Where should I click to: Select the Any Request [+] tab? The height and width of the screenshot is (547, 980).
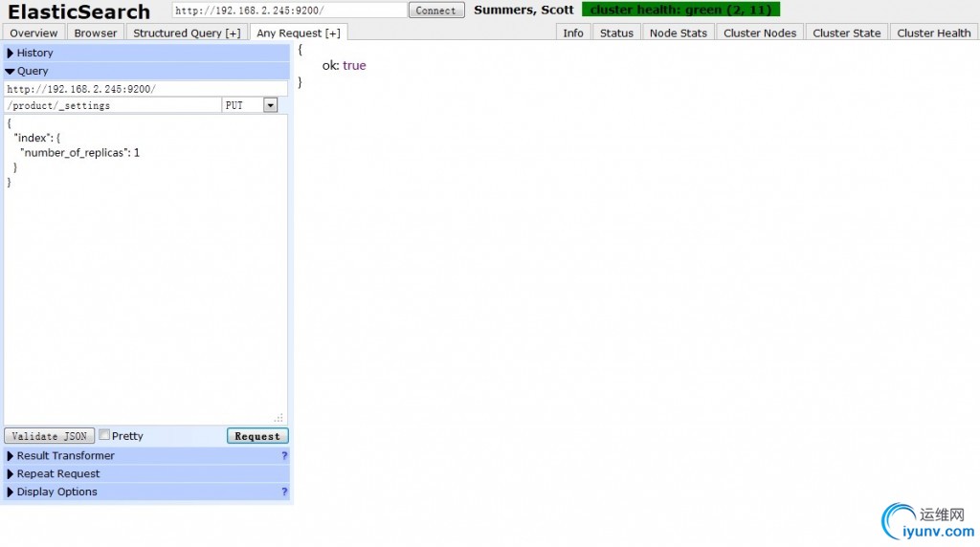point(299,33)
